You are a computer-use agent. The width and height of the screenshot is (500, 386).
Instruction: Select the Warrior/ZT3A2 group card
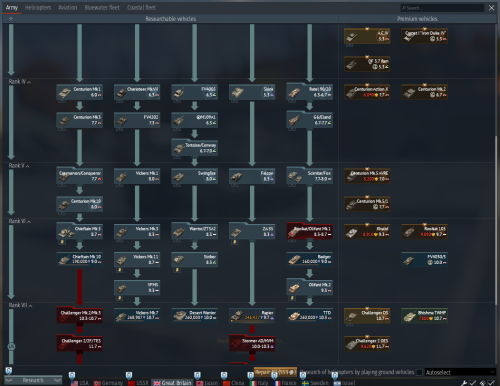(195, 232)
